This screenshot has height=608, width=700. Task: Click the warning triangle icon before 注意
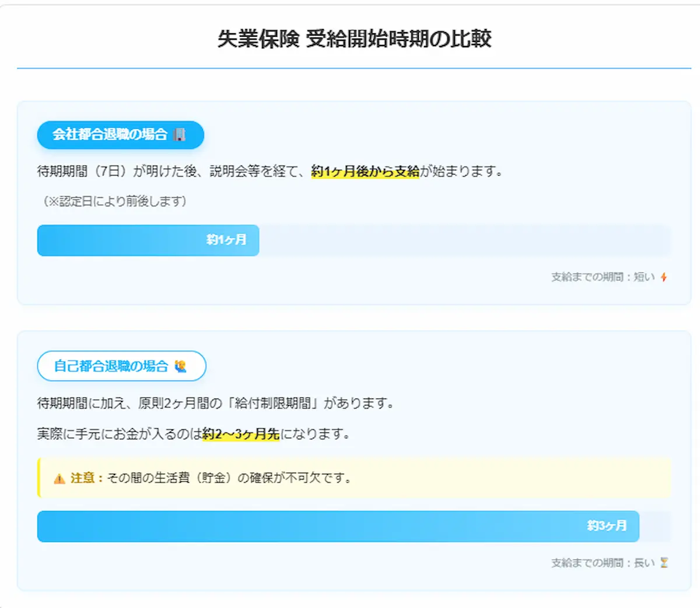click(60, 478)
